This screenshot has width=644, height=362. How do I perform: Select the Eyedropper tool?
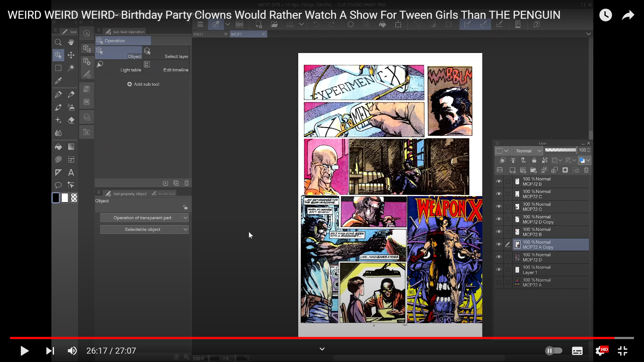tap(58, 81)
